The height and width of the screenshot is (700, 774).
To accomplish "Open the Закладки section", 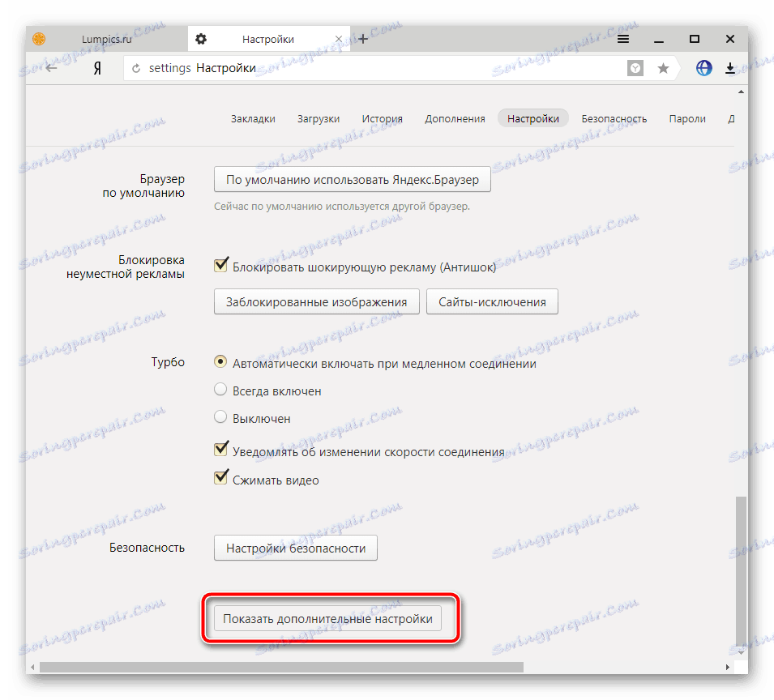I will [x=253, y=119].
